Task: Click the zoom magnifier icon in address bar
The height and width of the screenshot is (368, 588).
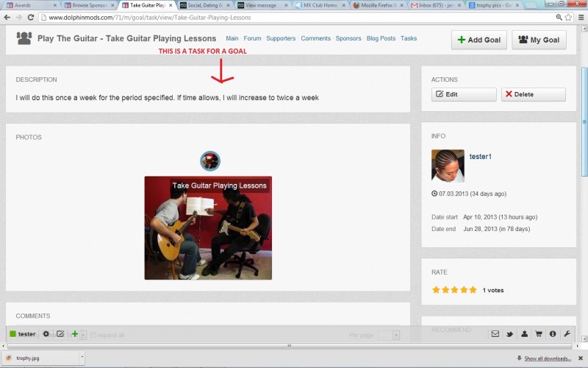Action: point(559,17)
